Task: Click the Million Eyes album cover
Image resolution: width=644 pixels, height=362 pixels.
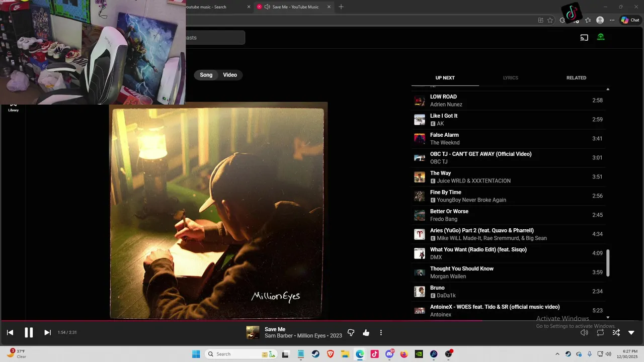Action: [218, 211]
